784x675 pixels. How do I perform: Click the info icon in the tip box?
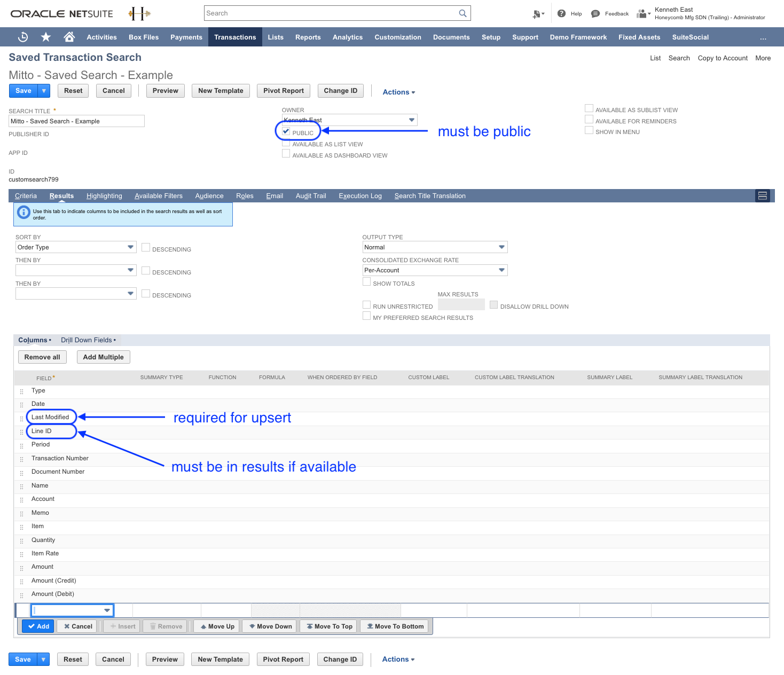click(24, 212)
